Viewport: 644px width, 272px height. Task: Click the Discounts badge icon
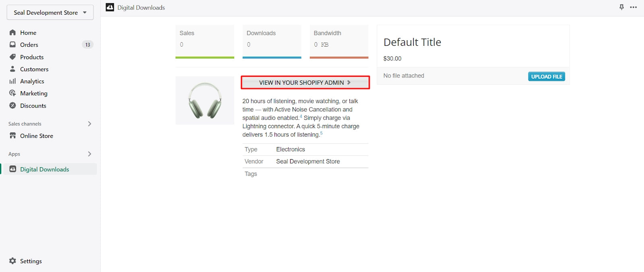(x=12, y=105)
